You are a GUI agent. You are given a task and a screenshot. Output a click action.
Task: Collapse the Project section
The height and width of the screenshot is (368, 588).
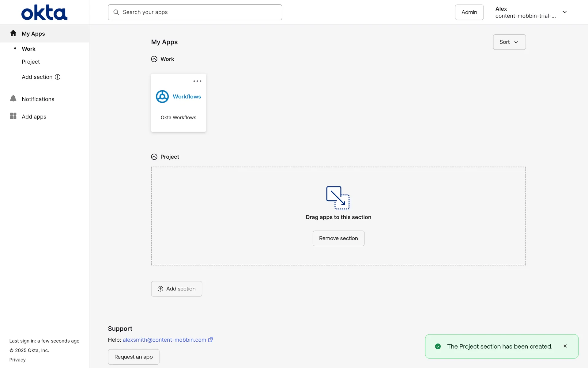click(x=154, y=157)
